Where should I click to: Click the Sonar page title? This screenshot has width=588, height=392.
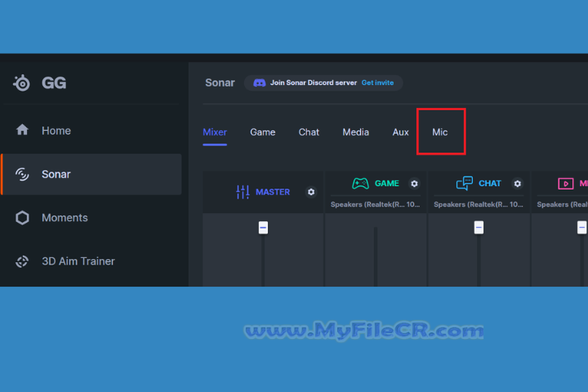(220, 83)
